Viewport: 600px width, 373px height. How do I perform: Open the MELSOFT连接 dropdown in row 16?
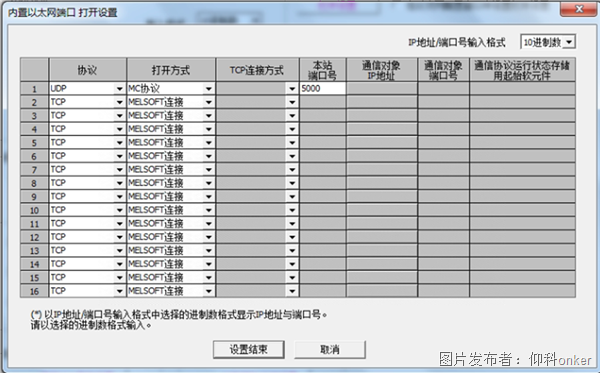[209, 291]
